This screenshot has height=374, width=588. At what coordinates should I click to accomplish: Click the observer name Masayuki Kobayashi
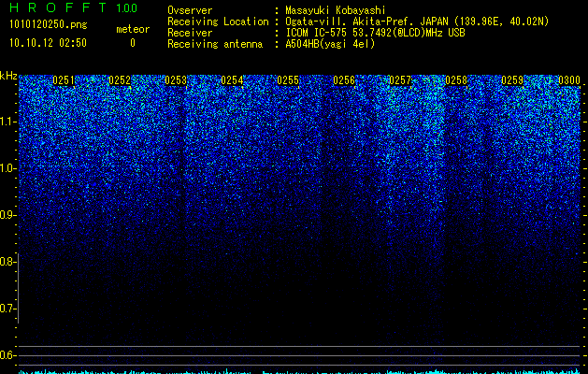336,10
